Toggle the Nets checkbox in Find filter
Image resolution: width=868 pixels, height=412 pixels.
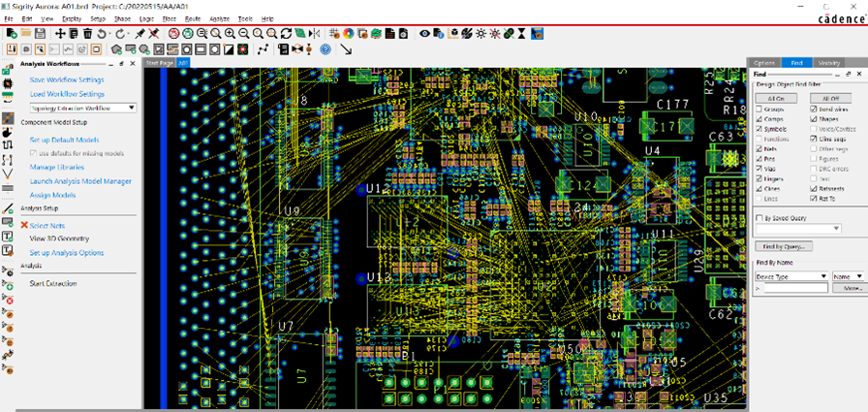click(759, 149)
